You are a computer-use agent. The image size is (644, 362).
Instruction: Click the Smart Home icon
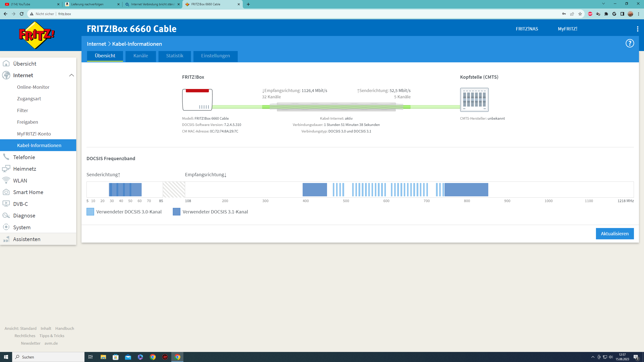coord(6,192)
